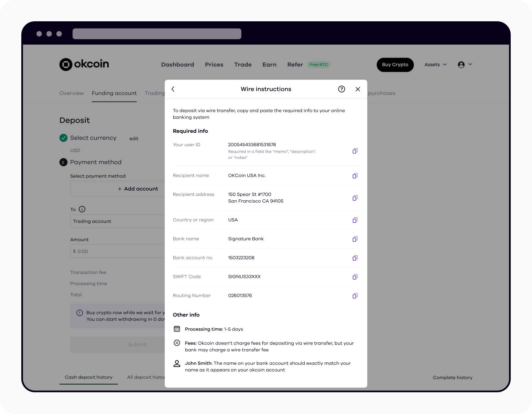Open the Dashboard page

178,65
